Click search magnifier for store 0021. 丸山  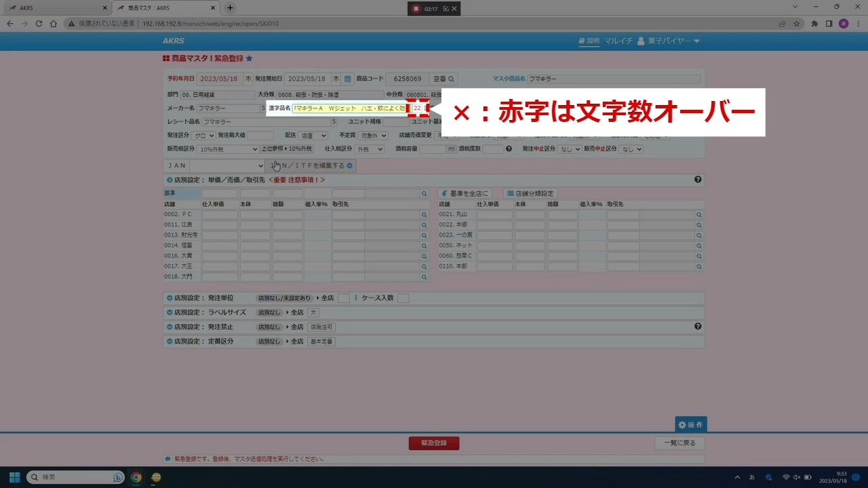coord(698,215)
